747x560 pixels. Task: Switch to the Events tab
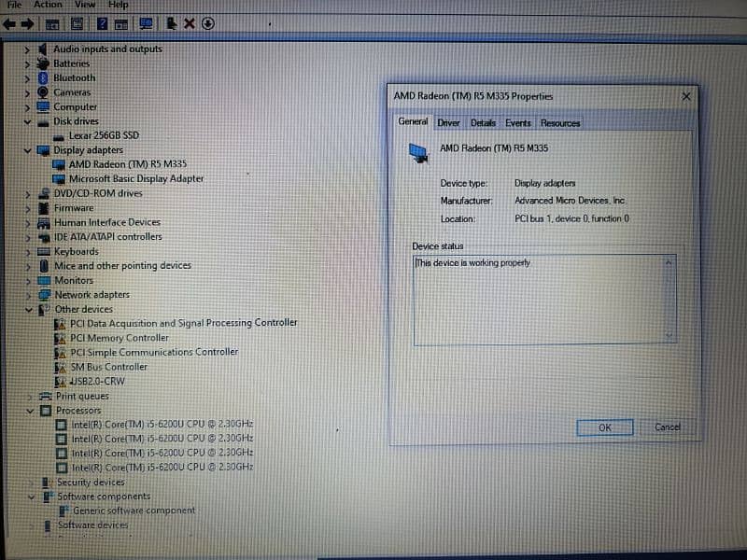point(517,123)
